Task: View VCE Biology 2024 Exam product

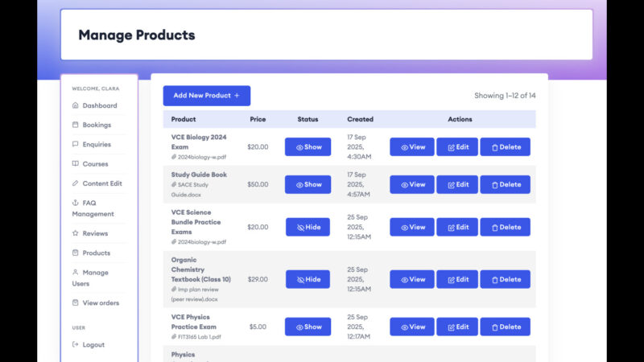Action: click(x=412, y=147)
